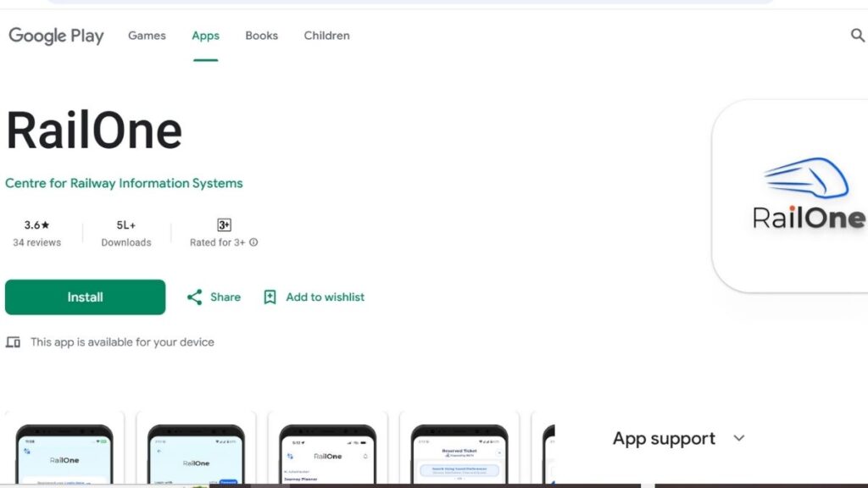This screenshot has height=488, width=868.
Task: Open the Games tab
Action: pyautogui.click(x=147, y=36)
